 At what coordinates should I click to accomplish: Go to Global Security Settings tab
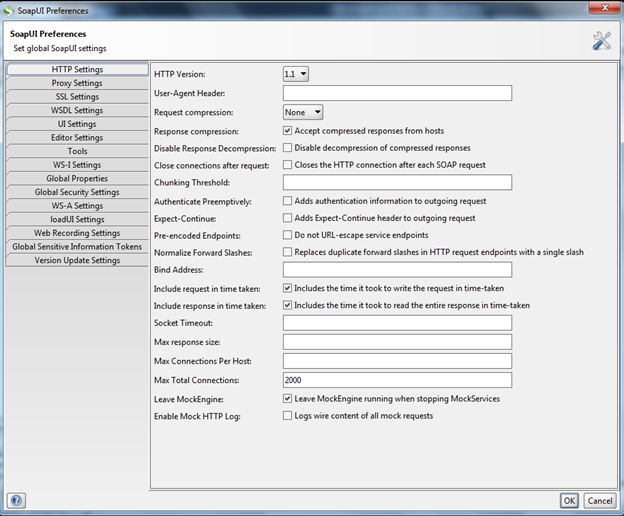(x=77, y=192)
